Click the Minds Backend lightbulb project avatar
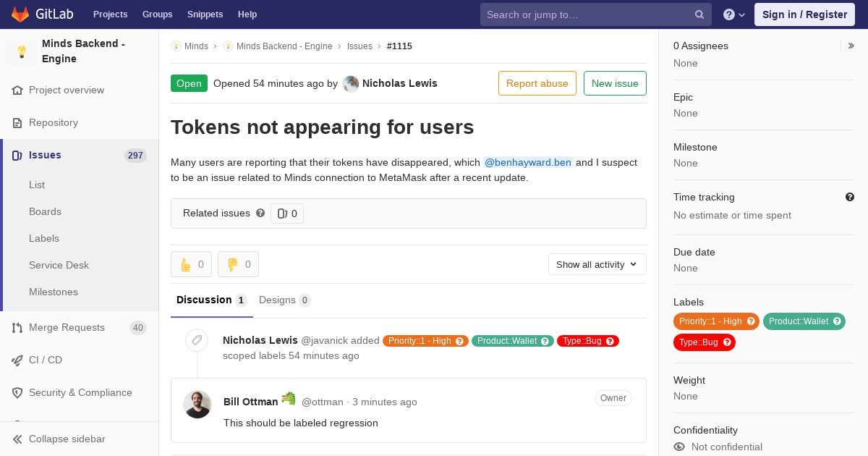The image size is (868, 456). 22,51
